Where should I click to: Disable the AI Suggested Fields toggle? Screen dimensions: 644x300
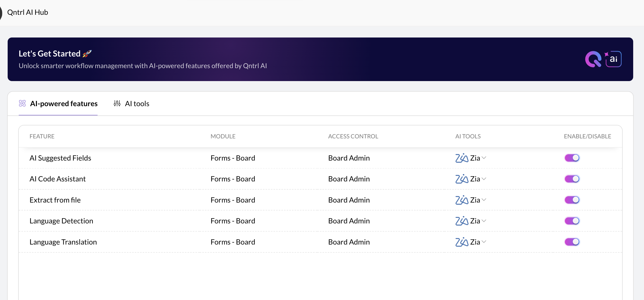pyautogui.click(x=572, y=158)
